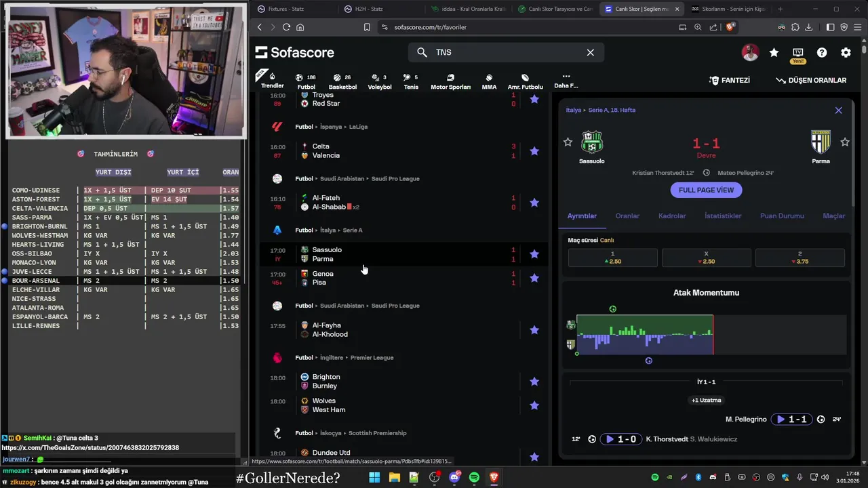Screen dimensions: 868x488
Task: Open the Wolves vs West Ham match row
Action: [x=404, y=405]
